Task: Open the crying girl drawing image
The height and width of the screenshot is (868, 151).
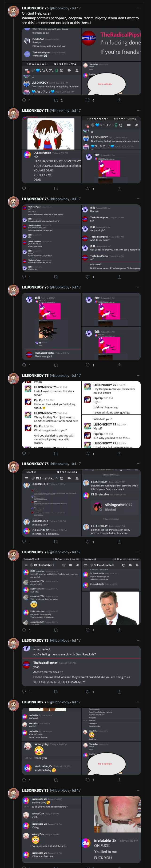Action: point(52,133)
